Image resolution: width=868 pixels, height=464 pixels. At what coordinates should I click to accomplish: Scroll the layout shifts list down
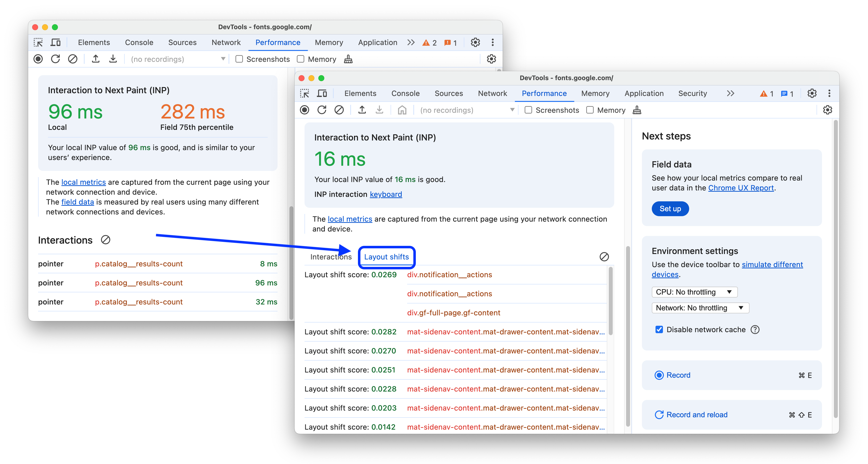click(611, 402)
